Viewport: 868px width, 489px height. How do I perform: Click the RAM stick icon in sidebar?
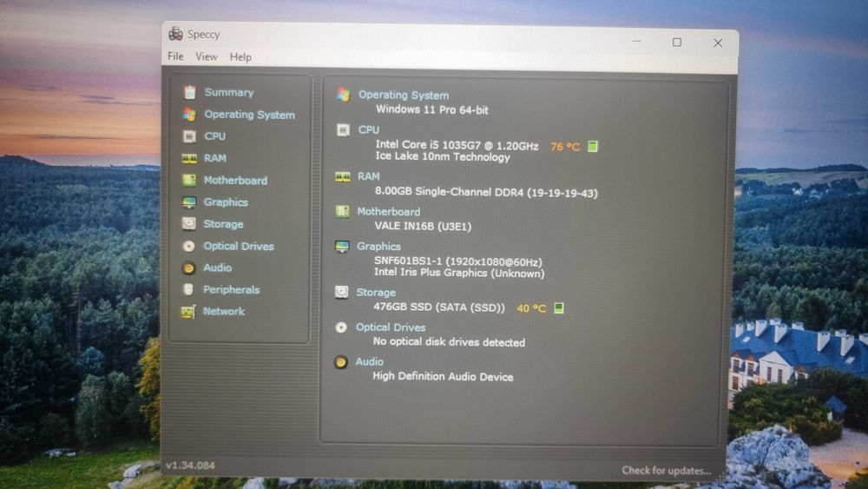(189, 158)
